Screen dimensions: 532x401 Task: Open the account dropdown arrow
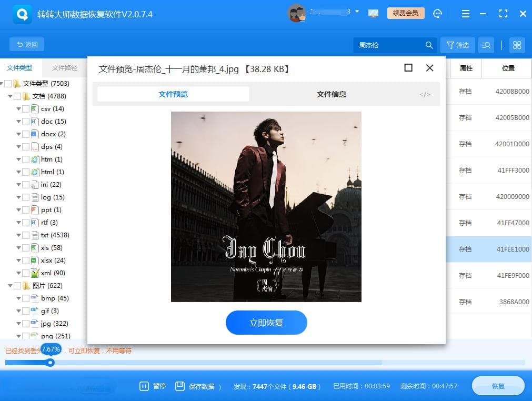pyautogui.click(x=357, y=12)
